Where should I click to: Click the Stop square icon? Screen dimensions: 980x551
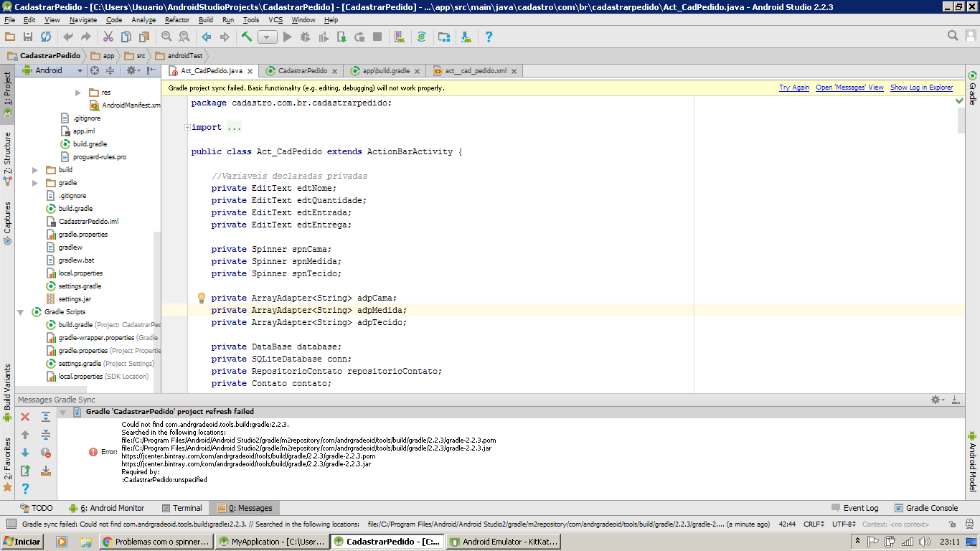coord(377,37)
